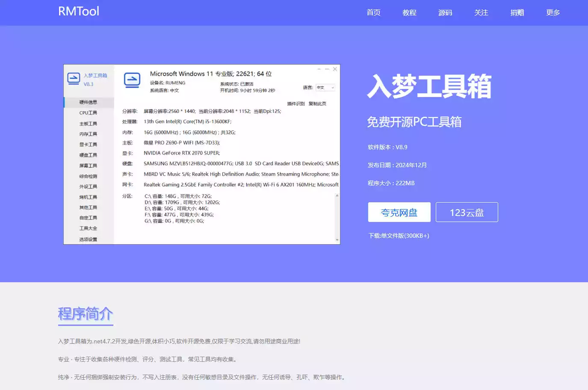The image size is (588, 390).
Task: Click the paragraph starting 入梦工具箱为.net4.7.2开发
Action: pos(179,341)
